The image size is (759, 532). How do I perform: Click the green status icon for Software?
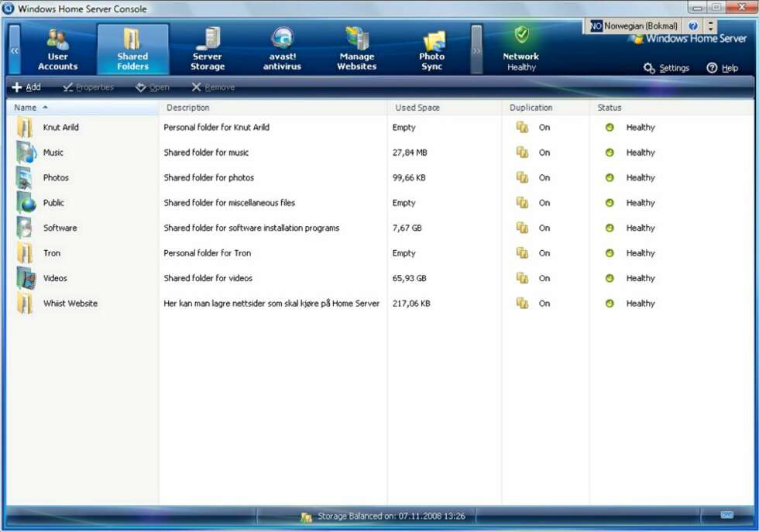point(610,228)
